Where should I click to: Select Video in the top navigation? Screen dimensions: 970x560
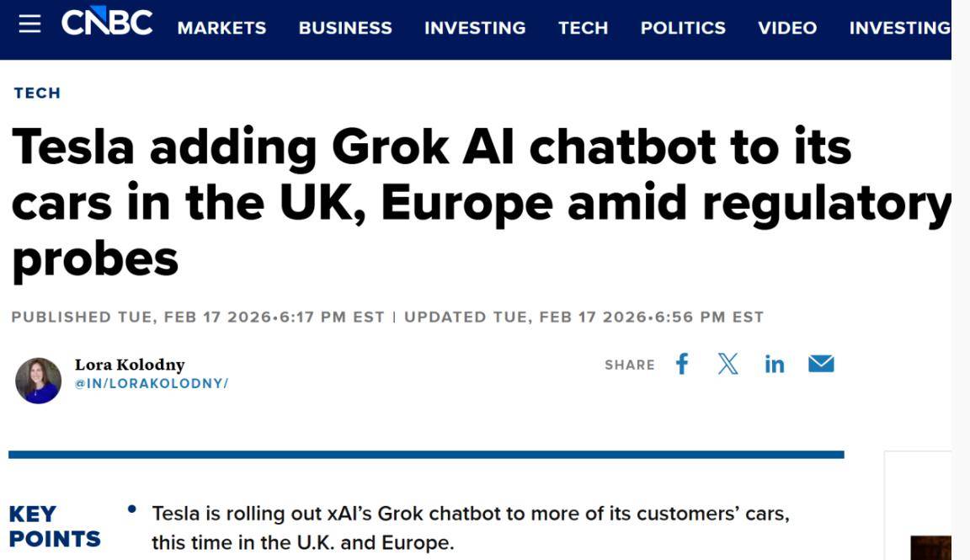[787, 28]
